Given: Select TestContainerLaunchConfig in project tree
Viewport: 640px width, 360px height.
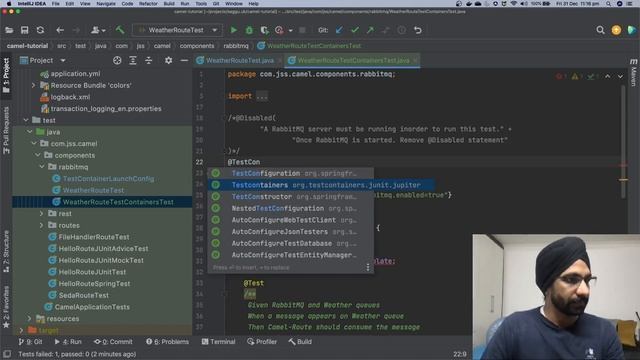Looking at the screenshot, I should click(108, 179).
